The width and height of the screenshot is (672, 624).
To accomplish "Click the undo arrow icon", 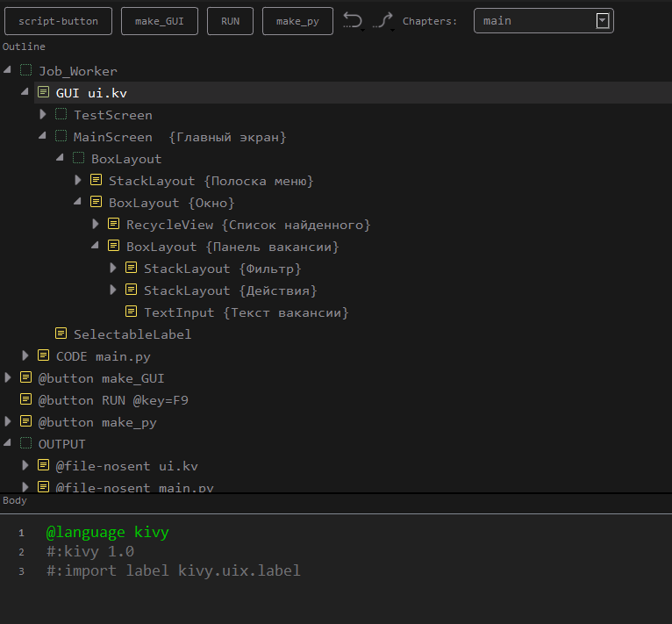I will [x=353, y=20].
